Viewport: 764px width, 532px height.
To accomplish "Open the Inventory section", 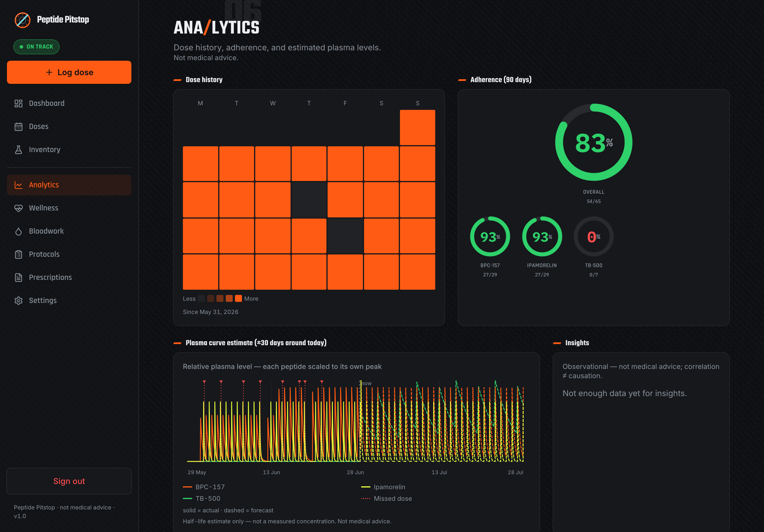I will (69, 150).
